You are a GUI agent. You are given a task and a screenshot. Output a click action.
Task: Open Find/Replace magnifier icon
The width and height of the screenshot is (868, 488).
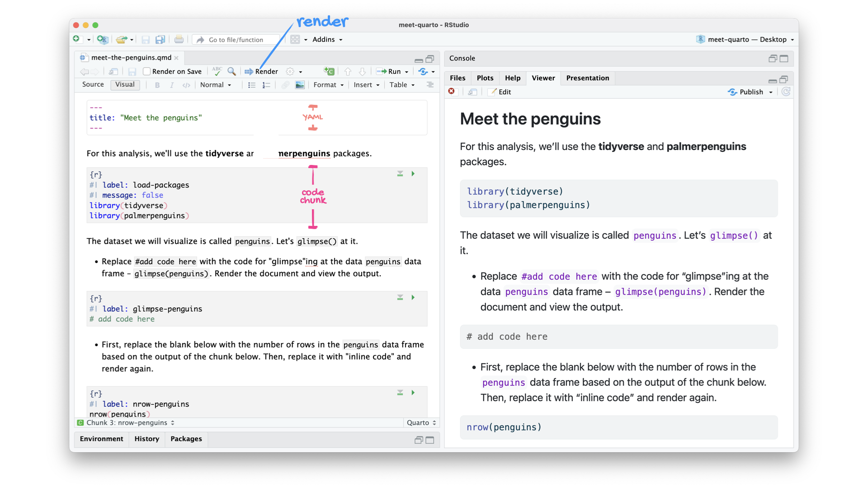(x=231, y=71)
